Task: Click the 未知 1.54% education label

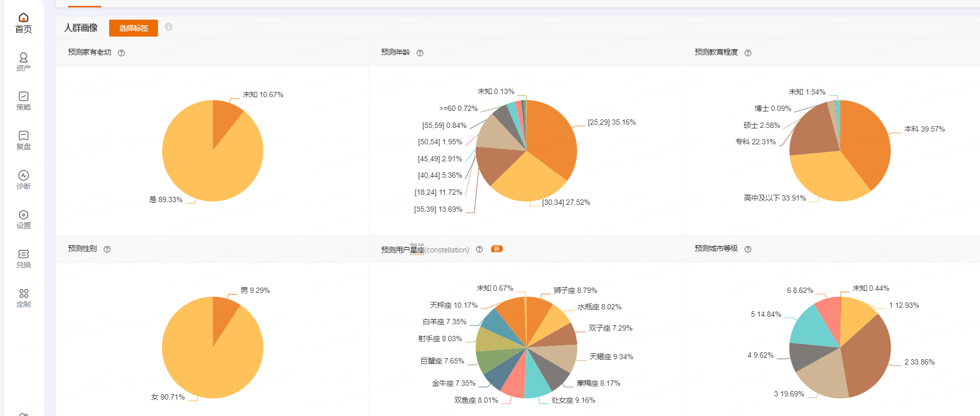Action: 807,92
